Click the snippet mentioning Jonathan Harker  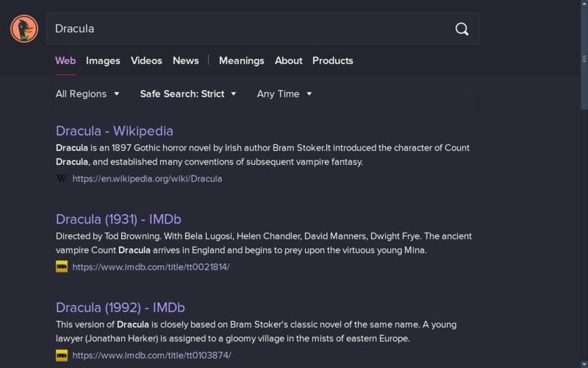(256, 332)
